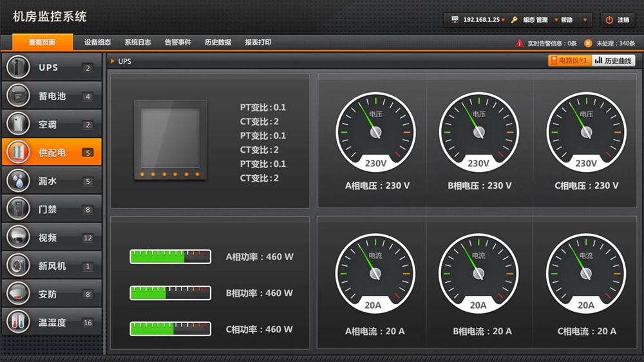This screenshot has height=362, width=644.
Task: Switch to 历史曲线 history curve view
Action: [x=614, y=61]
